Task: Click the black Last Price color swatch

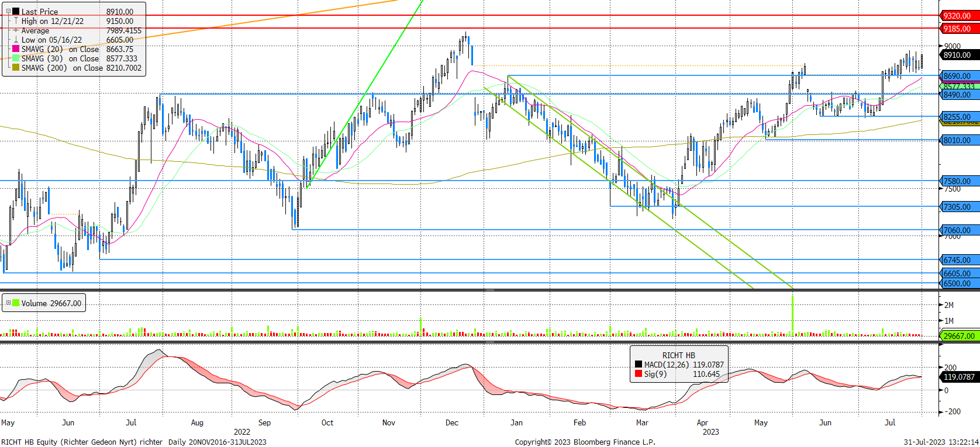Action: tap(16, 11)
